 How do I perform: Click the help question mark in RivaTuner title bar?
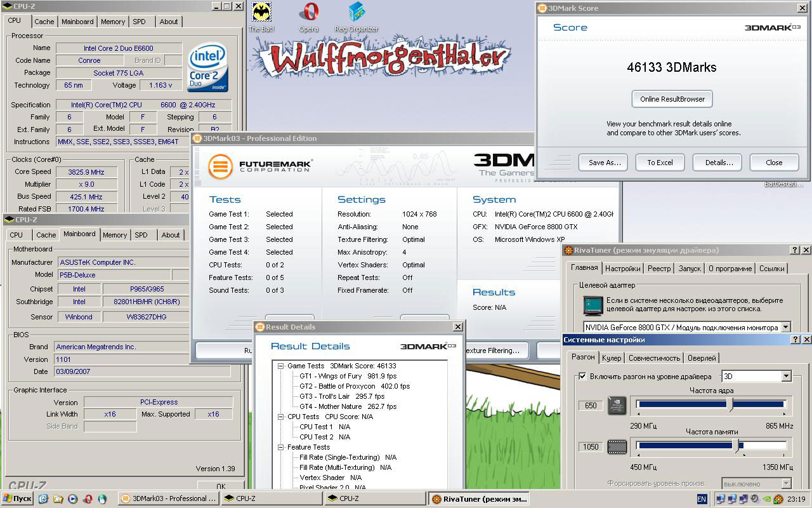(795, 250)
